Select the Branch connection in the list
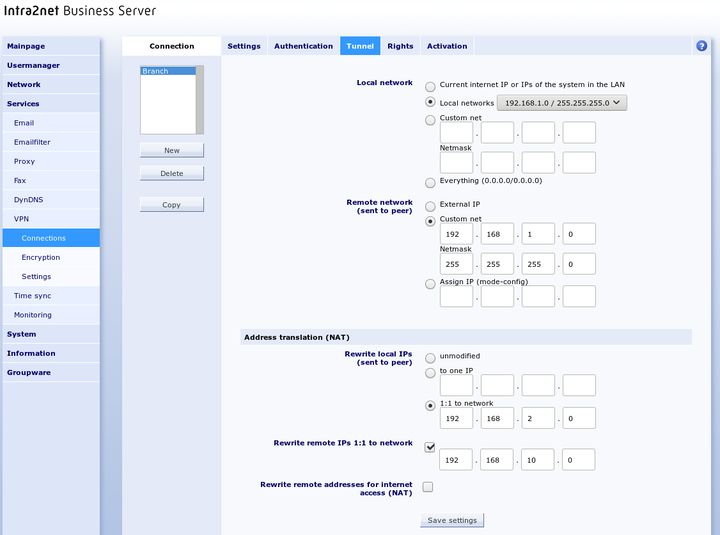The height and width of the screenshot is (535, 720). point(168,71)
